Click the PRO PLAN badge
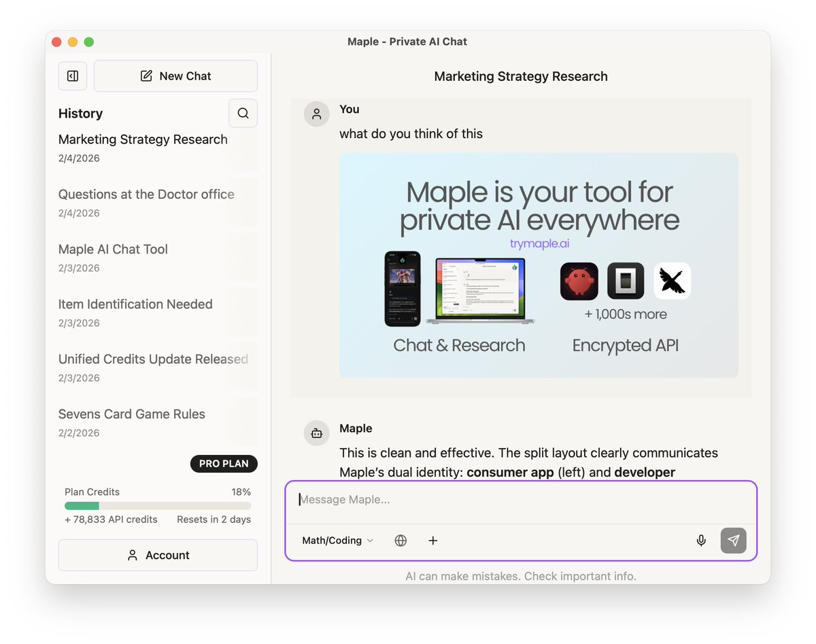 (224, 464)
